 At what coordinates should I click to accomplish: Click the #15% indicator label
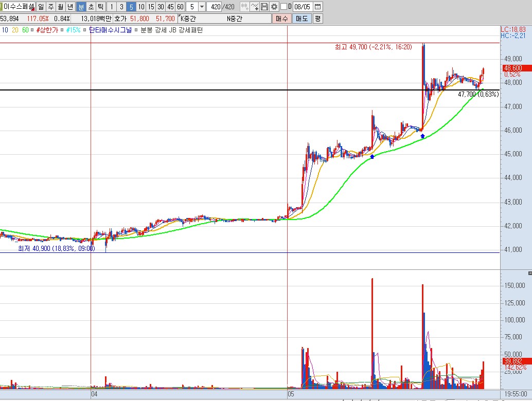tap(73, 30)
